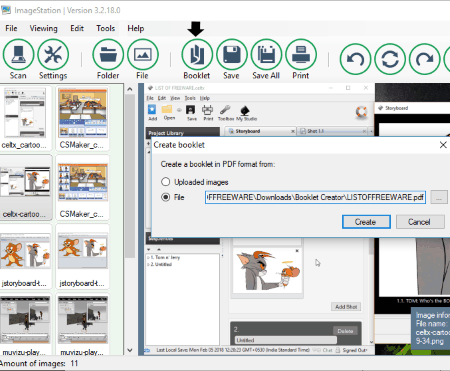Open the Viewing menu
The height and width of the screenshot is (371, 450).
click(x=43, y=28)
